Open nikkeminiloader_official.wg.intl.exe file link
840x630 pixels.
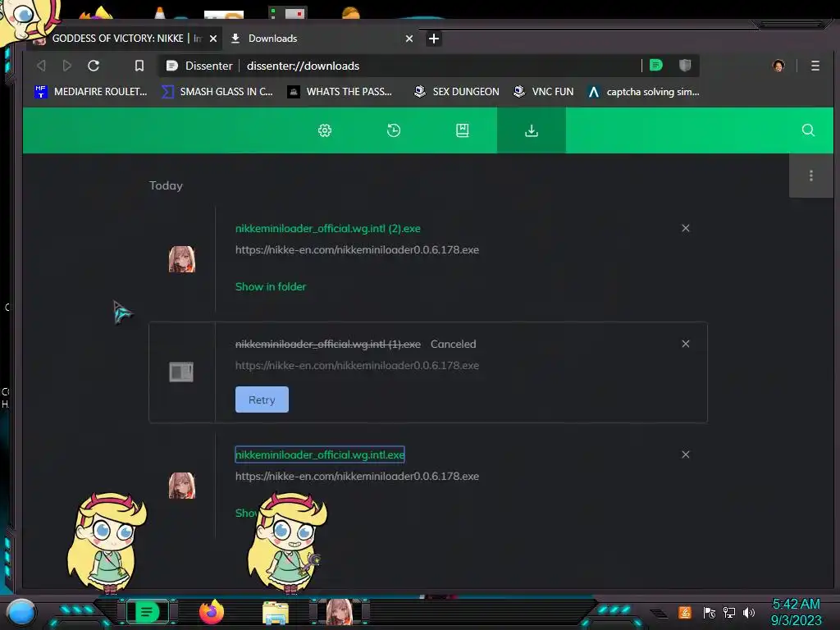coord(320,454)
